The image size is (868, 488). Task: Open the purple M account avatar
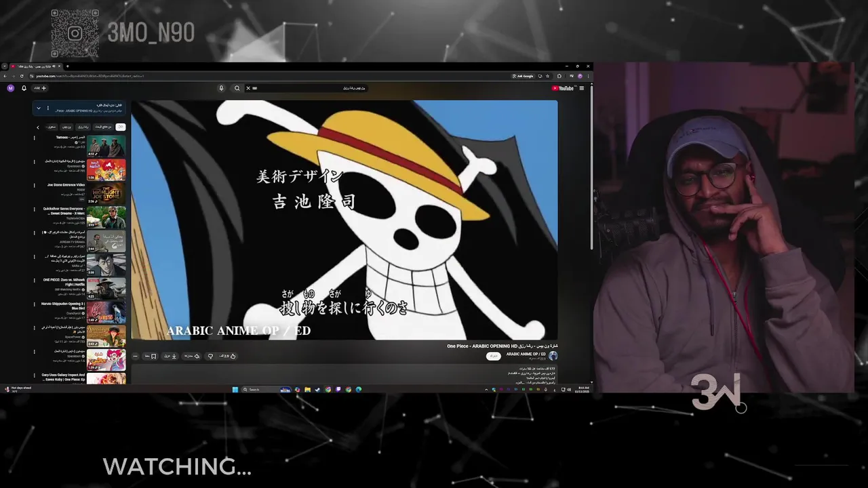click(10, 88)
